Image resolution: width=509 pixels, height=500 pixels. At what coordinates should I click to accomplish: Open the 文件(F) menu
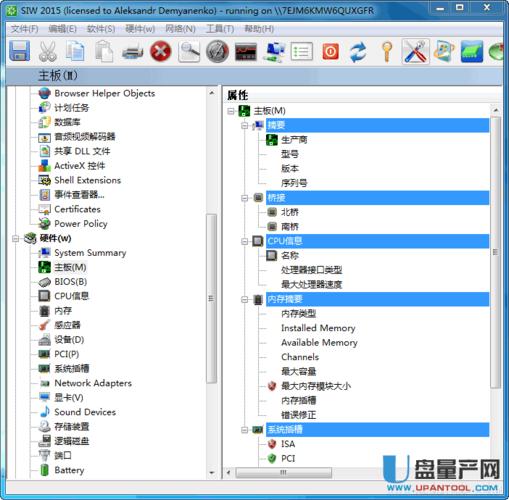click(x=25, y=29)
